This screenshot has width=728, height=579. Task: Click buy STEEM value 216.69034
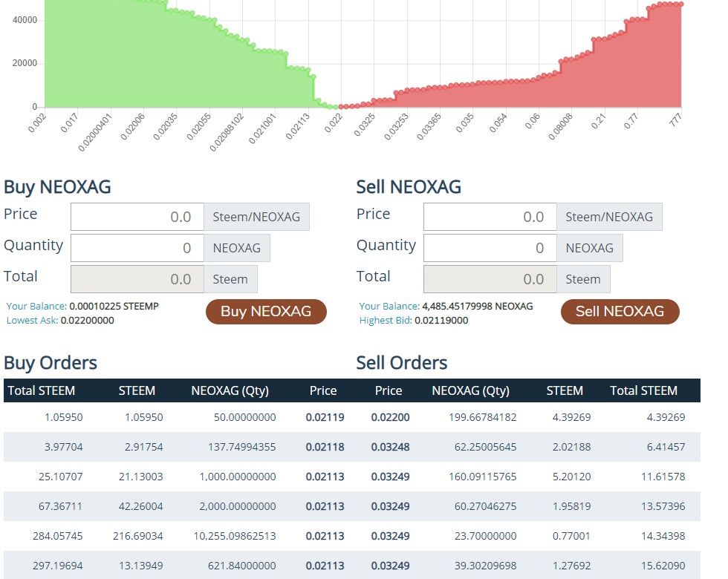coord(138,536)
